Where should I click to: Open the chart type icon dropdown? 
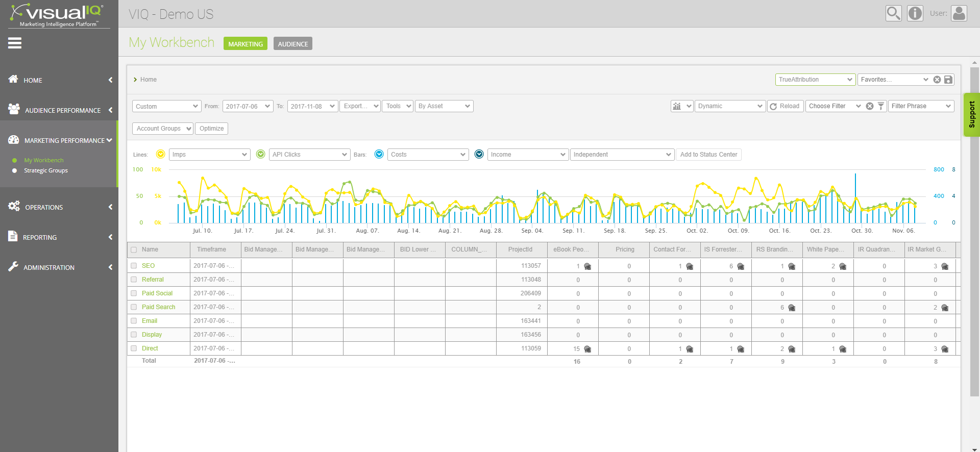coord(682,106)
